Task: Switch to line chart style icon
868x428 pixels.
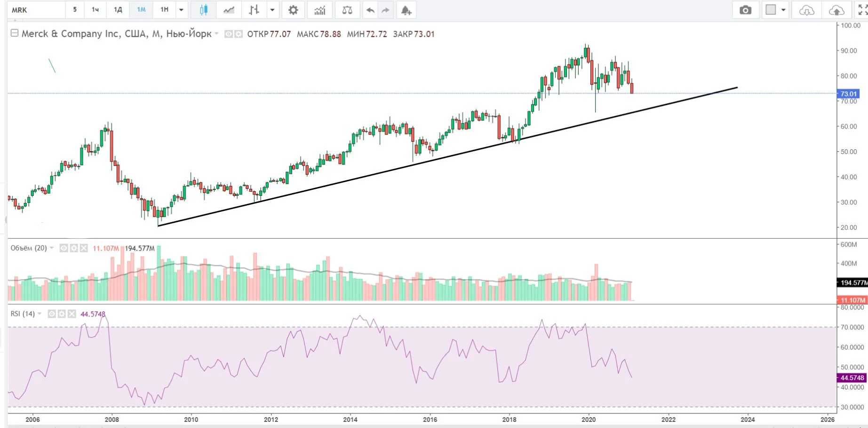Action: [229, 10]
